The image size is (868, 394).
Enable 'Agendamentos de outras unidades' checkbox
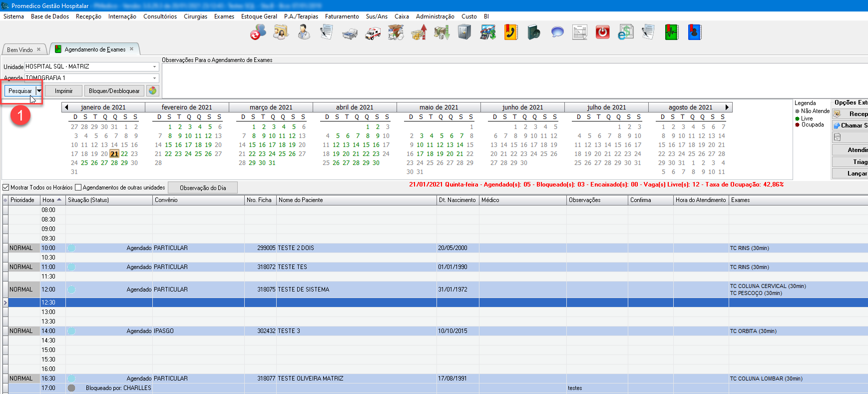tap(78, 187)
